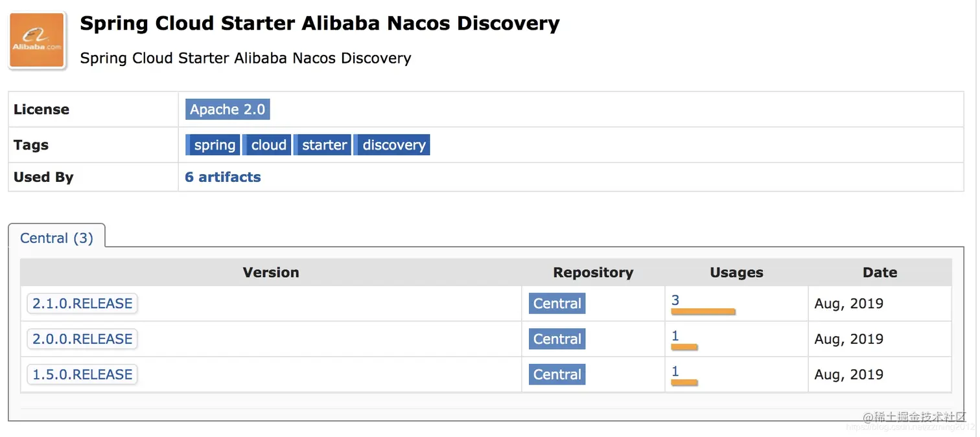The height and width of the screenshot is (437, 980).
Task: Click orange usage bar of 2.1.0.RELEASE
Action: tap(703, 312)
